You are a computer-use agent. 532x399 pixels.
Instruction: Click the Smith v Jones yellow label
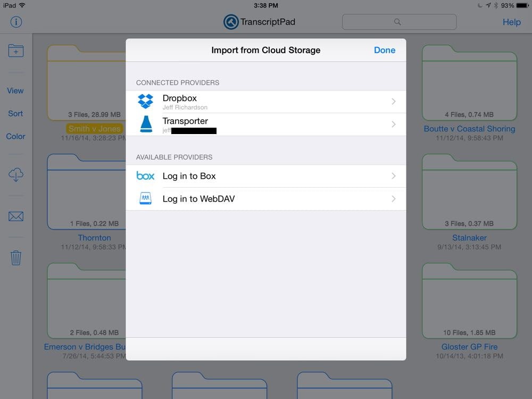click(x=94, y=129)
